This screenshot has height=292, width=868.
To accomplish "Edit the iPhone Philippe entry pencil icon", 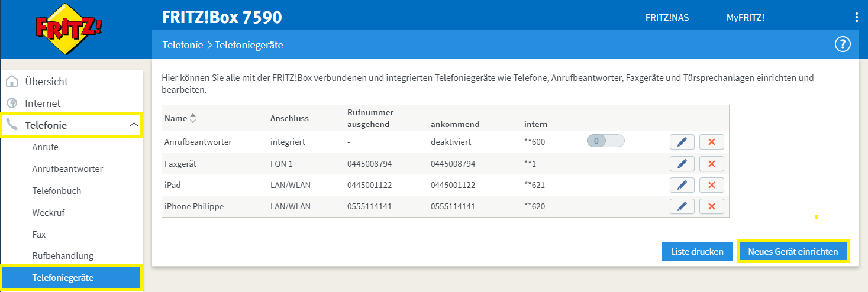I will tap(682, 206).
